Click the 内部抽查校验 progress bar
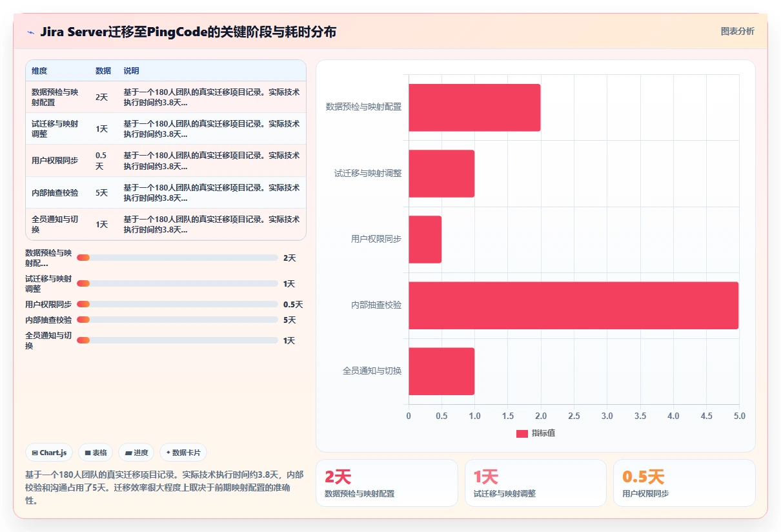781x532 pixels. click(177, 320)
